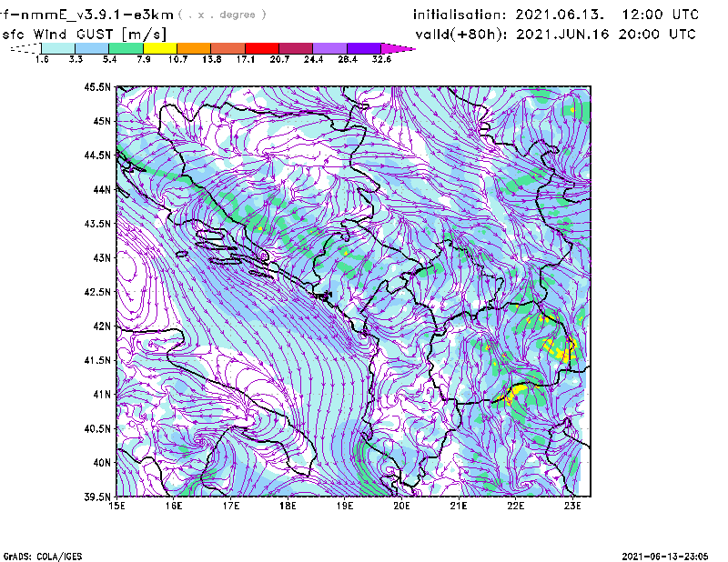Click the 43.5N latitude label
Viewport: 728px width, 562px height.
(x=97, y=224)
